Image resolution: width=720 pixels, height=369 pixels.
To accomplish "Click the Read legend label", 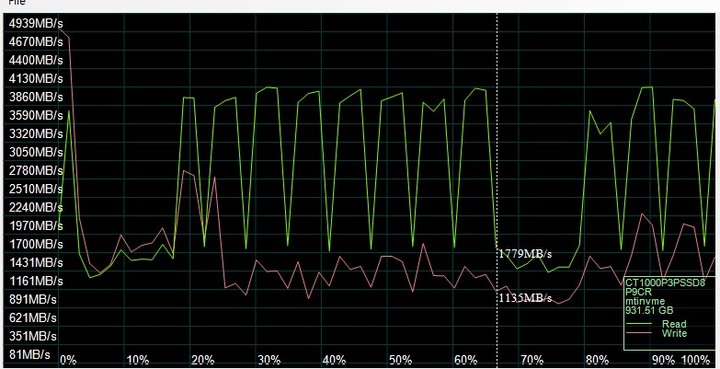I will (674, 324).
